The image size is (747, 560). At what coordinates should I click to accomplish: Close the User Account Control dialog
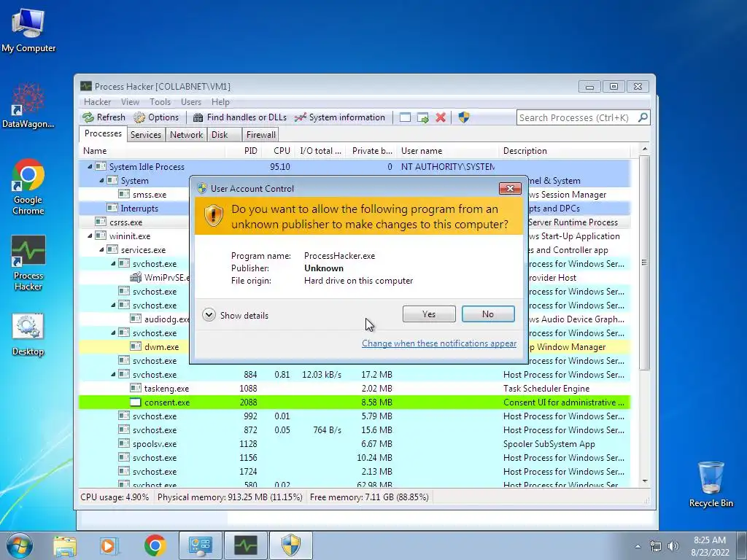click(x=510, y=189)
